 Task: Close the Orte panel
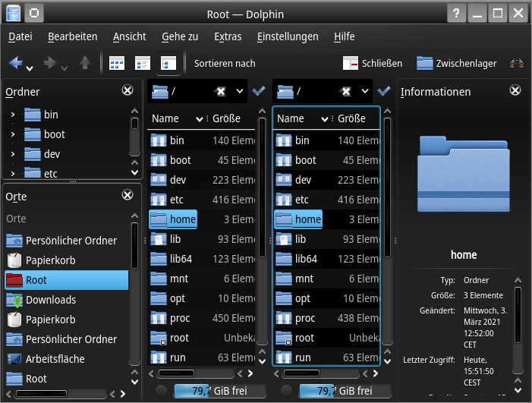[127, 195]
